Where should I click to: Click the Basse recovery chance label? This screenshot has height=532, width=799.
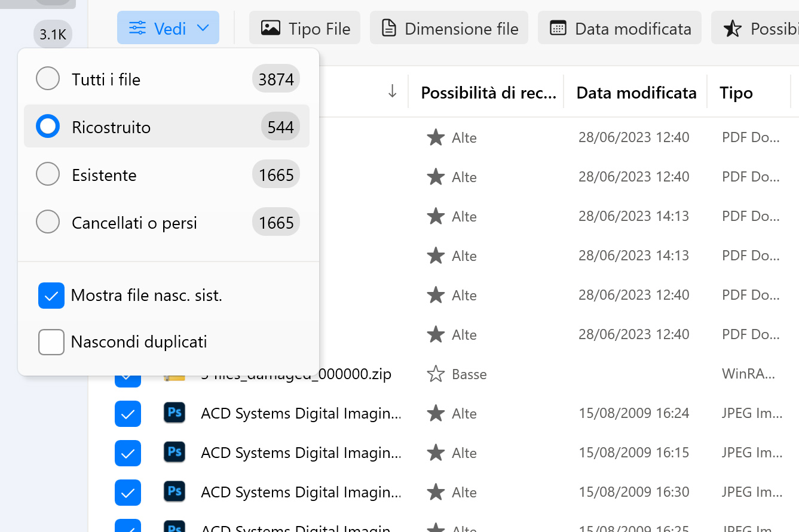pyautogui.click(x=469, y=374)
